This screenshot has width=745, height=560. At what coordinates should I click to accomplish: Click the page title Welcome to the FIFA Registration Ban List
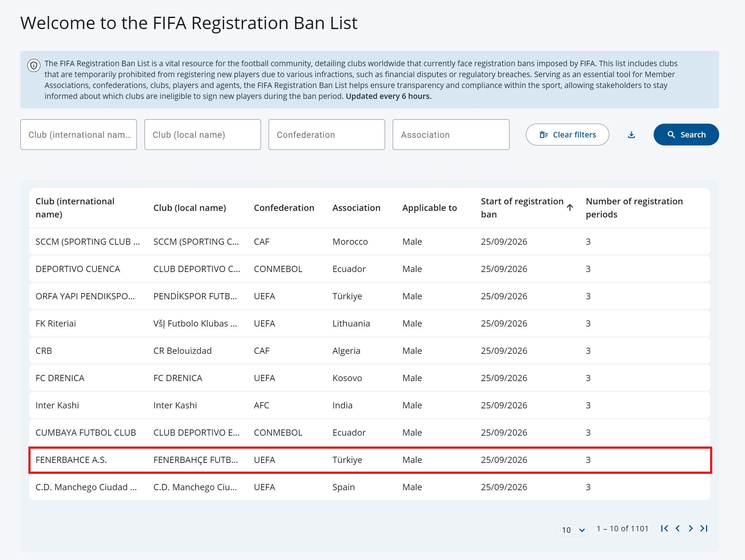[189, 23]
